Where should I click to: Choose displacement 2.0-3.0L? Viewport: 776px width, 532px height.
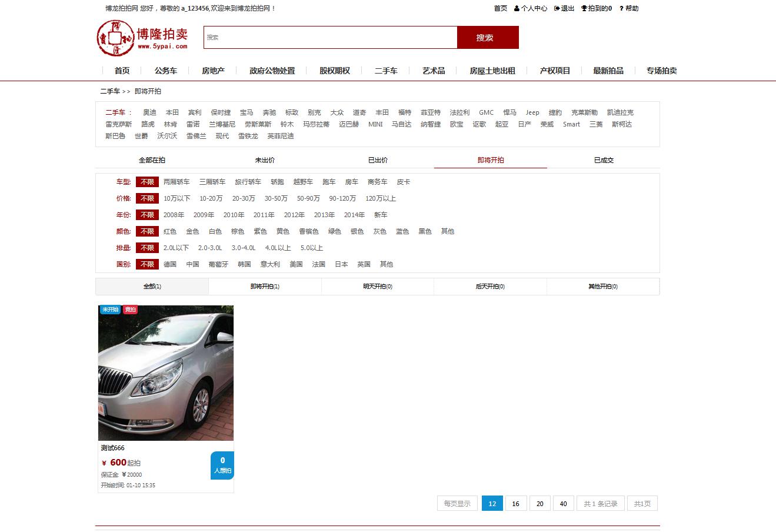click(x=210, y=248)
